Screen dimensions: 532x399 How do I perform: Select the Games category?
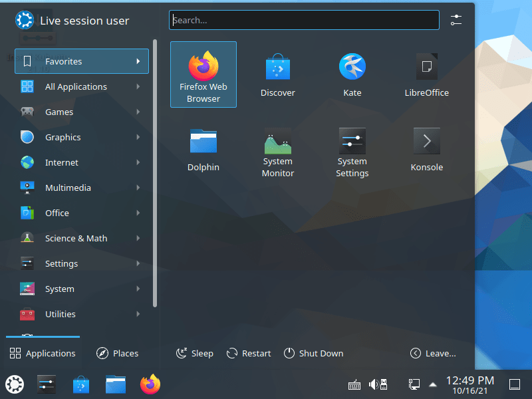coord(81,112)
